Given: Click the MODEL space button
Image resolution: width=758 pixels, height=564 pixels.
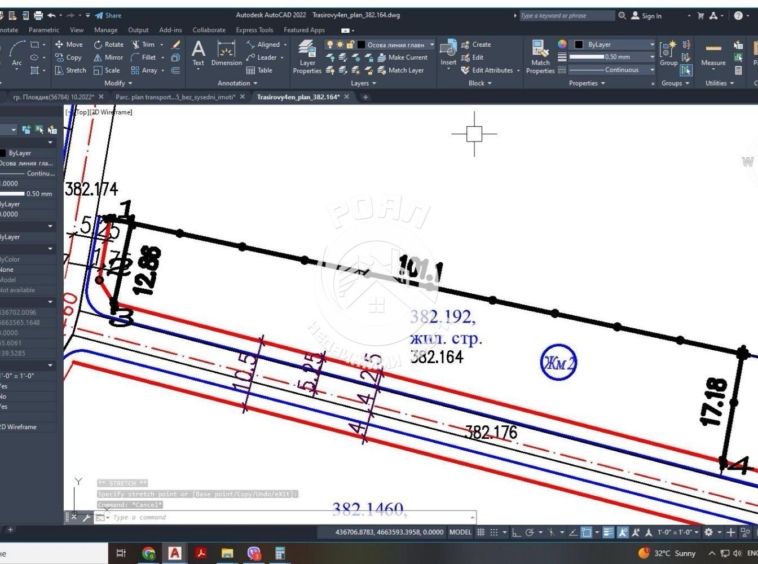Looking at the screenshot, I should click(x=460, y=532).
